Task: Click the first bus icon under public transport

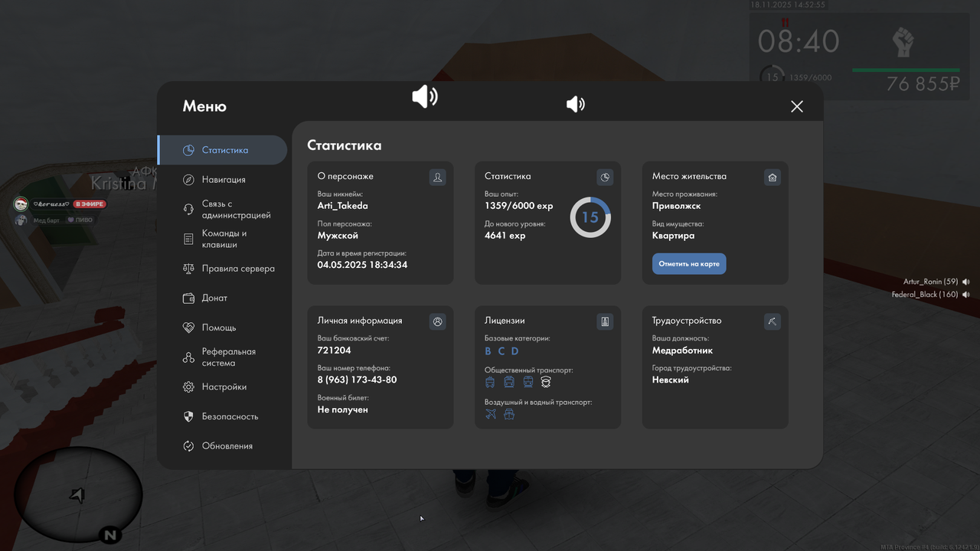Action: coord(490,382)
